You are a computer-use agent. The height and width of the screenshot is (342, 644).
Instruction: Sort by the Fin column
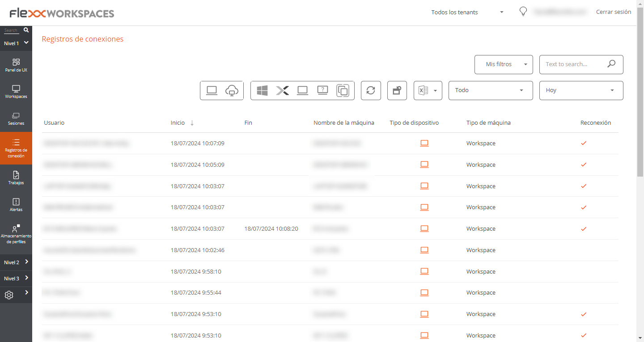pos(248,122)
